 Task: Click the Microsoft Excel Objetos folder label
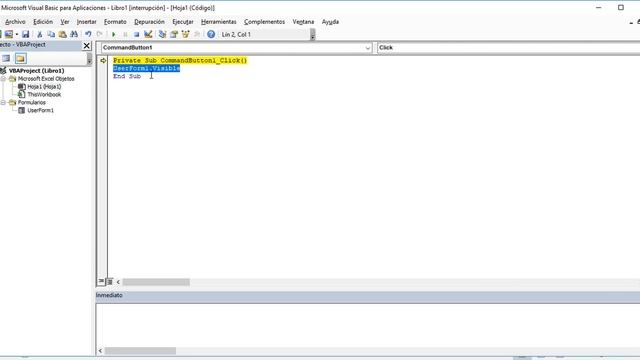tap(46, 79)
